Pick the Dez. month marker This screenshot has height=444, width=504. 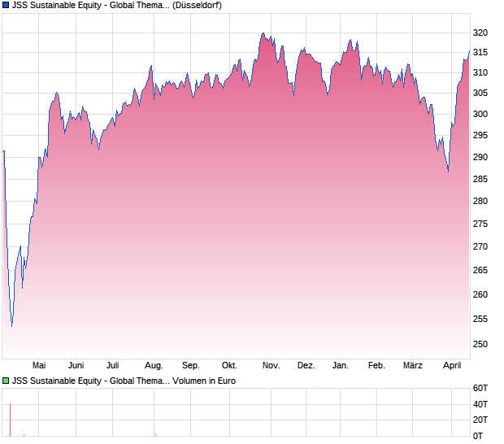click(306, 365)
